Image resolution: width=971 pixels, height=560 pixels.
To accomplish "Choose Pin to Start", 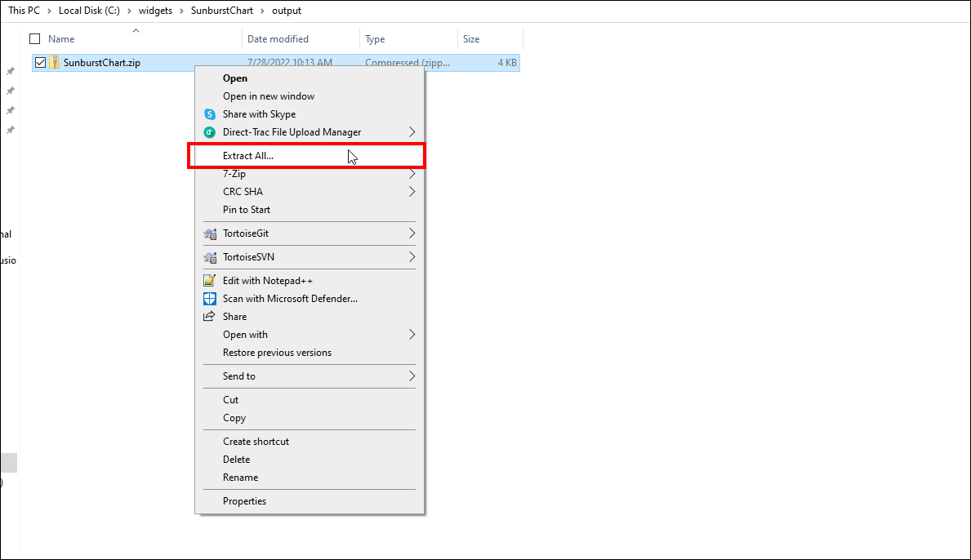I will point(310,210).
